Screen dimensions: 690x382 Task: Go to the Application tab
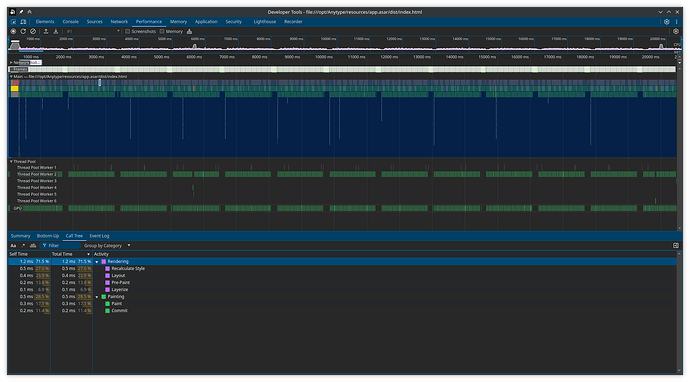point(206,22)
